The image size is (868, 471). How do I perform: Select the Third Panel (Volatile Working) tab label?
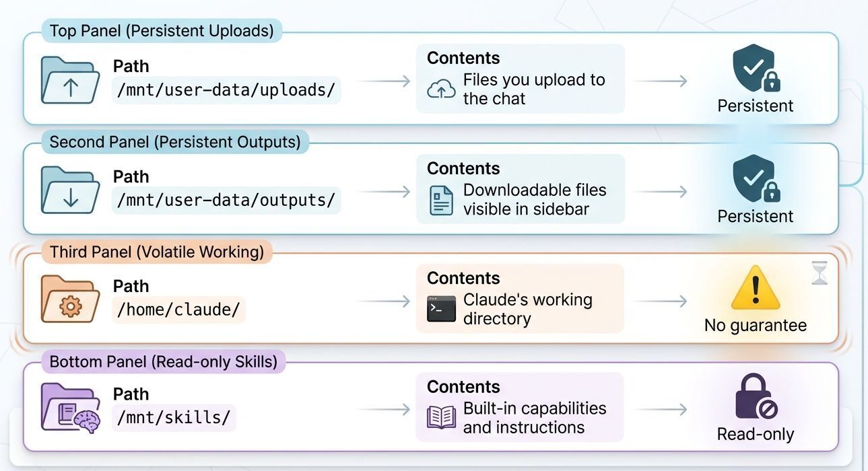coord(157,252)
